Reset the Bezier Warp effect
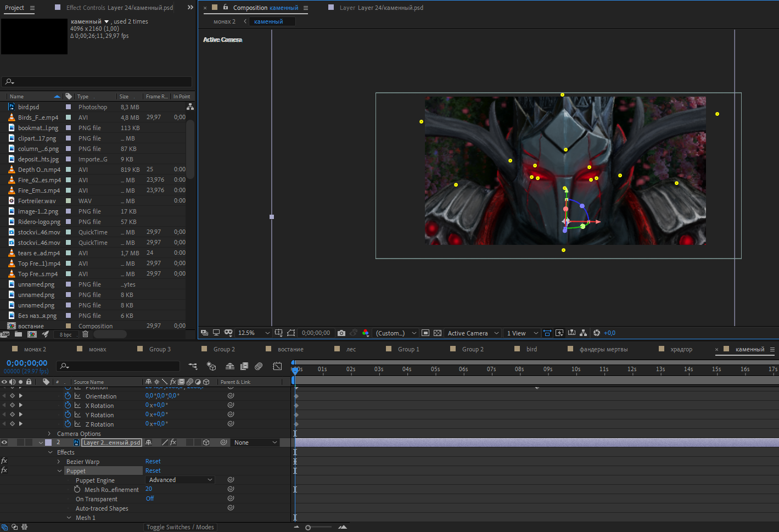779x532 pixels. tap(153, 461)
